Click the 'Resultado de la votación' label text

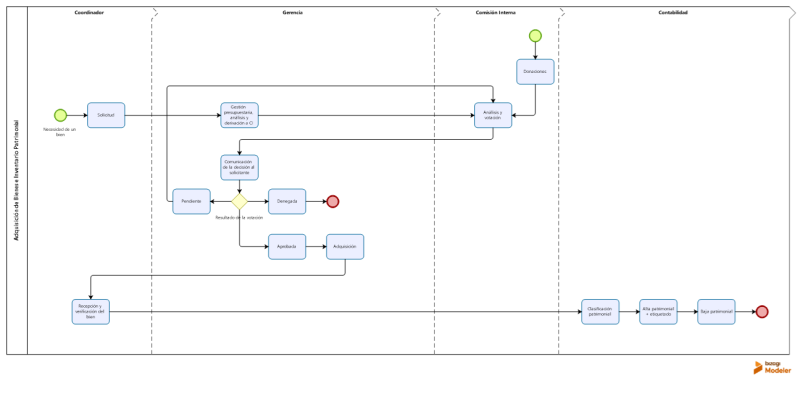(239, 218)
